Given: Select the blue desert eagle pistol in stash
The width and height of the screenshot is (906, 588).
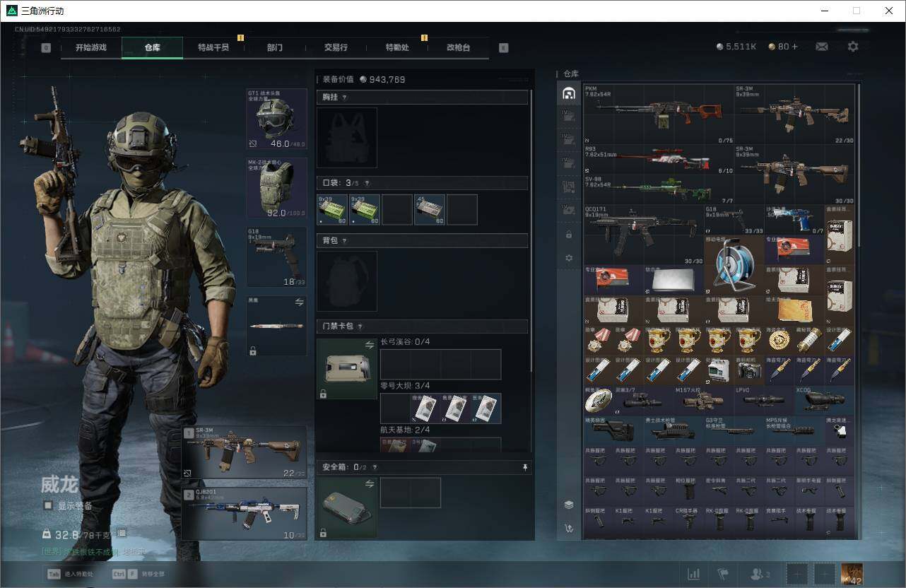Looking at the screenshot, I should pos(794,220).
